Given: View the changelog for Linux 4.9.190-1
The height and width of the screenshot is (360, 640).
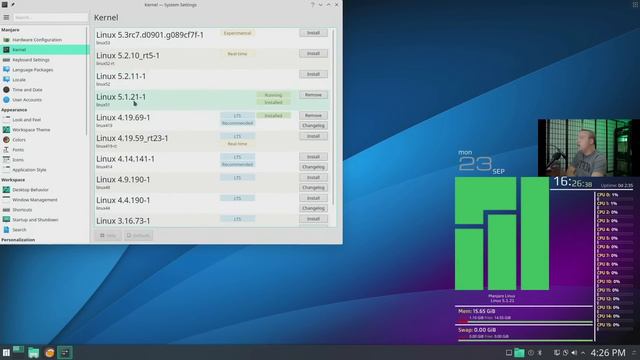Looking at the screenshot, I should click(x=313, y=188).
